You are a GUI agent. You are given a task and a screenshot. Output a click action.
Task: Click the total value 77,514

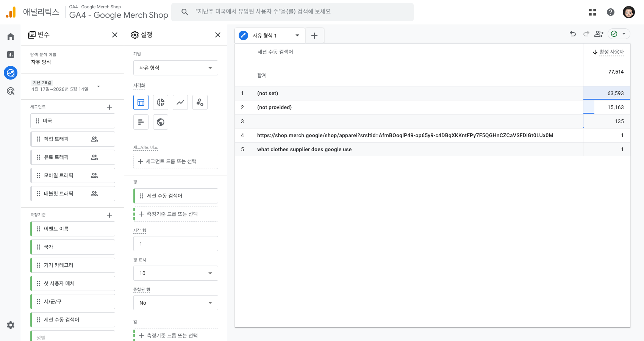coord(616,72)
